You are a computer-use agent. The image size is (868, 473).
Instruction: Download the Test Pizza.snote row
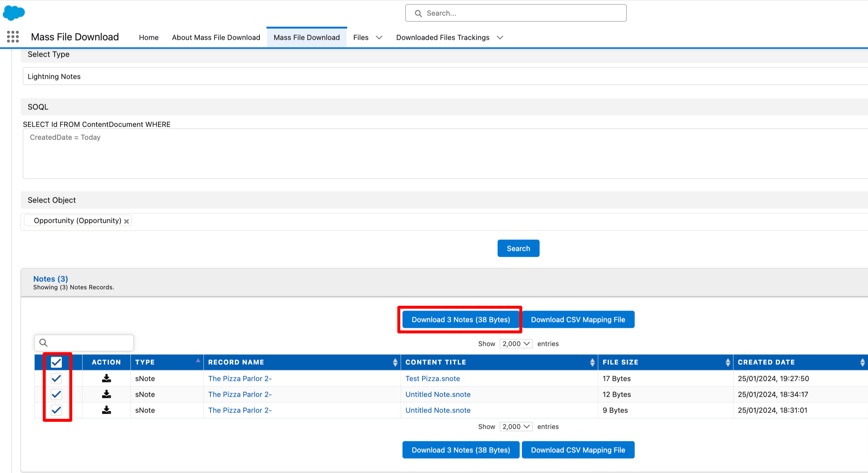pos(107,378)
